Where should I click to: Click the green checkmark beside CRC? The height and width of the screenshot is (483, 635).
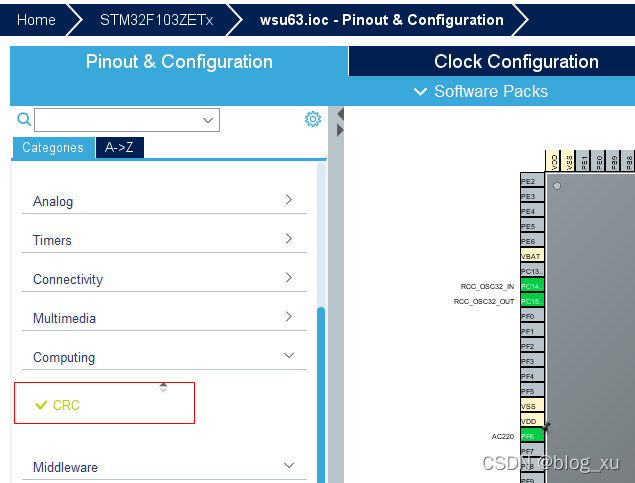pos(41,405)
